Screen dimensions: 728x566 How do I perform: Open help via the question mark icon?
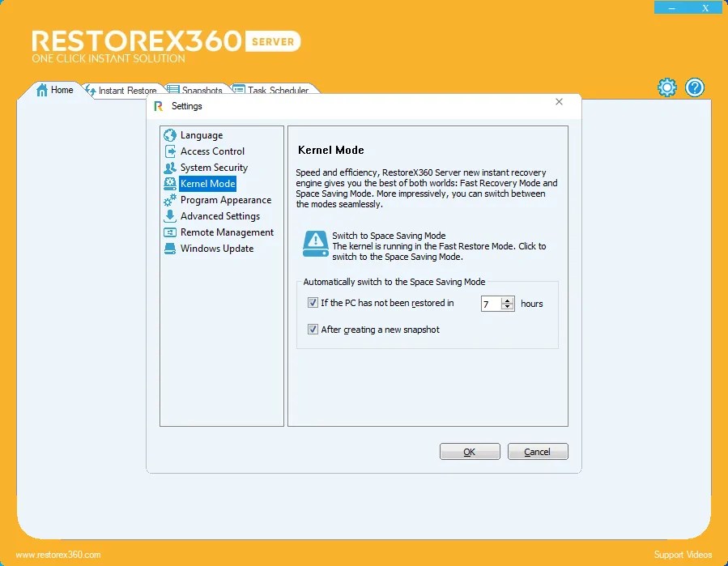click(x=695, y=87)
